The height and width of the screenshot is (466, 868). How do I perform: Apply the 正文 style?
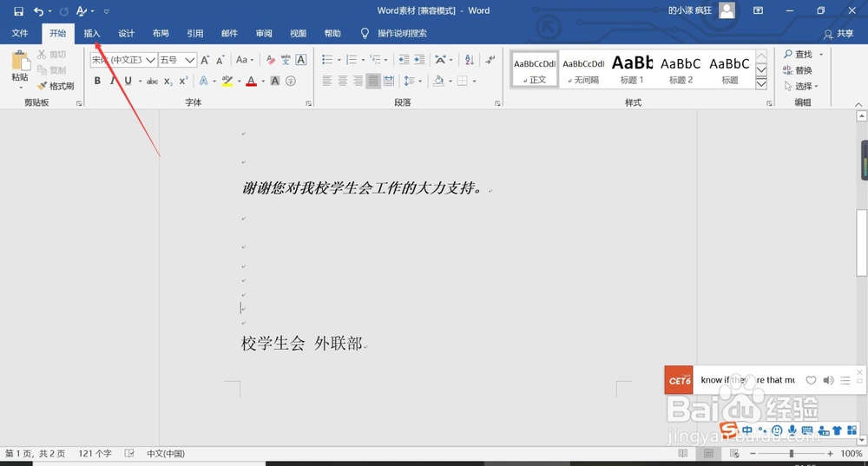pos(534,69)
